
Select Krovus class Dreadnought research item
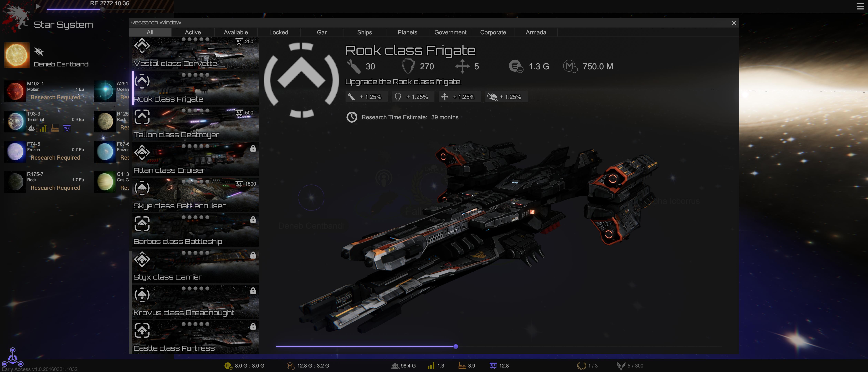pyautogui.click(x=196, y=302)
